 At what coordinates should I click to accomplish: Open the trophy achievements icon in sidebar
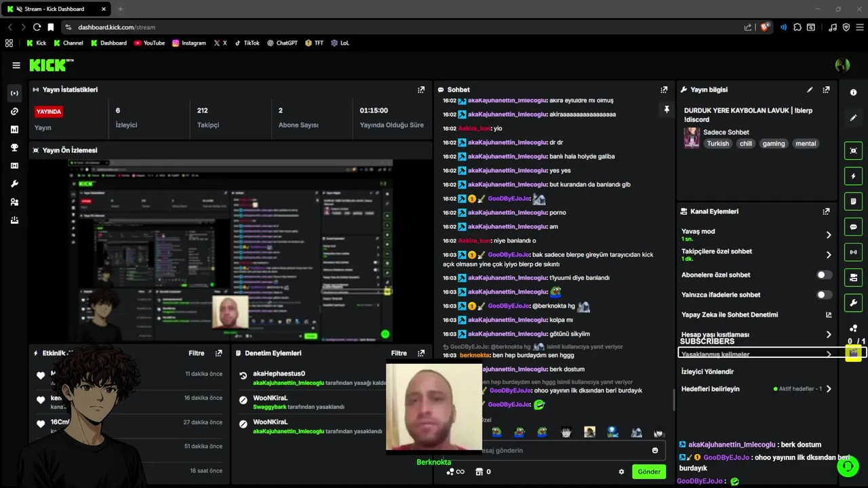[x=14, y=148]
